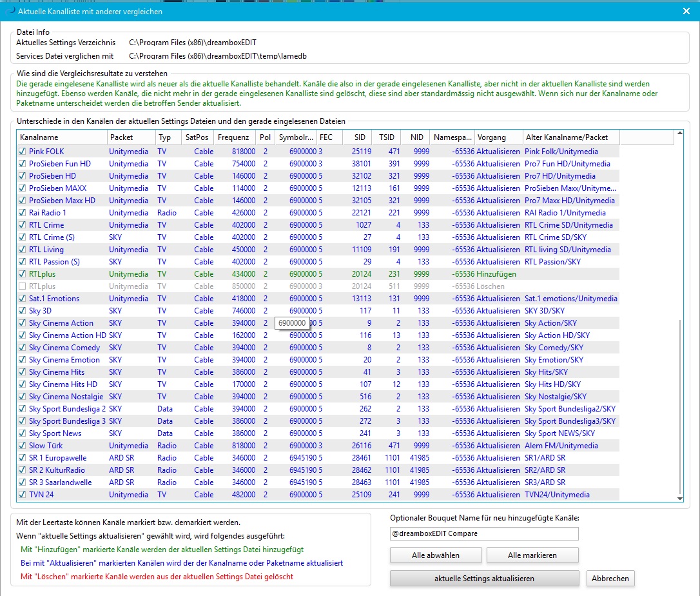Toggle checkbox for Slow Türk radio channel

point(23,446)
